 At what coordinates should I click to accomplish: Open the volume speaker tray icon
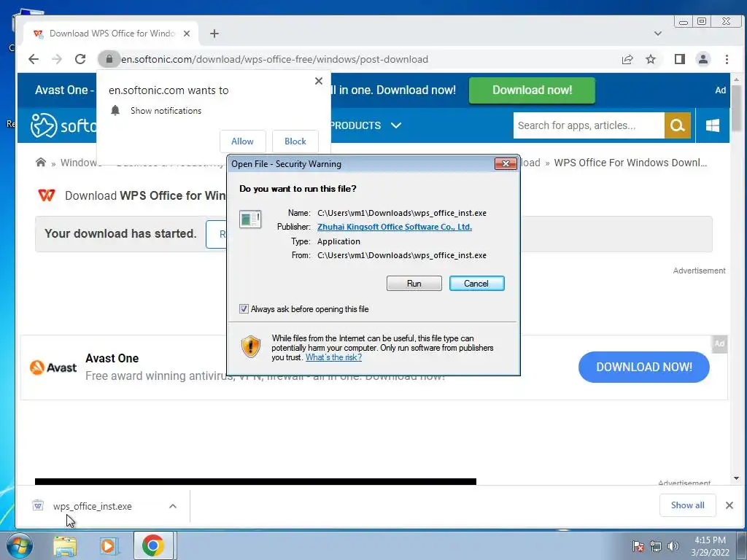coord(673,545)
